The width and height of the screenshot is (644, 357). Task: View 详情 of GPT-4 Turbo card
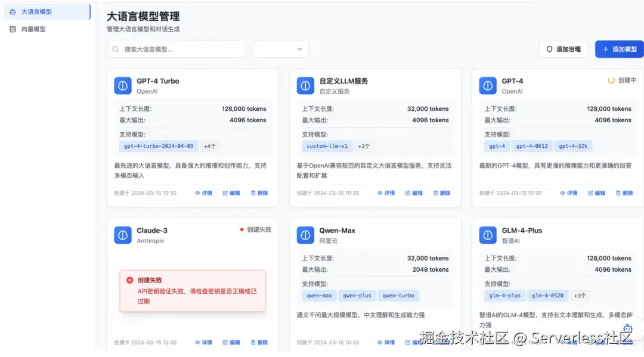point(204,193)
